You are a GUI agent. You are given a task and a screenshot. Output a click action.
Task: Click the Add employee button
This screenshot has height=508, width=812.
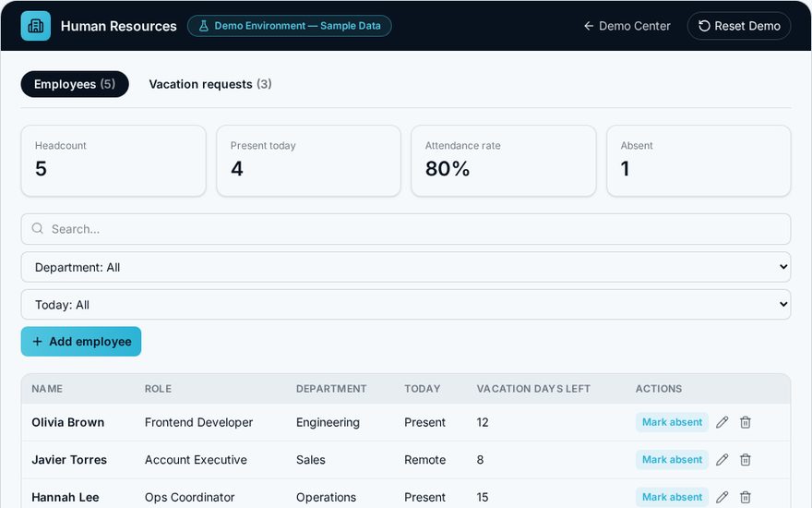81,342
